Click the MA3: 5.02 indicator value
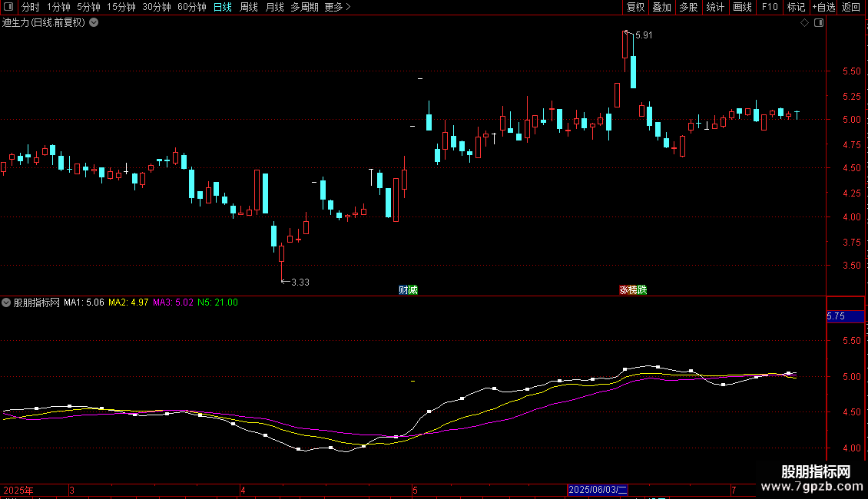The image size is (868, 499). coord(174,302)
